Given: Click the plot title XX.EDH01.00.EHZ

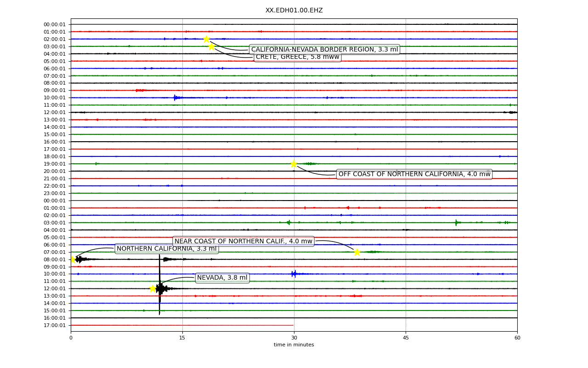Looking at the screenshot, I should (294, 11).
